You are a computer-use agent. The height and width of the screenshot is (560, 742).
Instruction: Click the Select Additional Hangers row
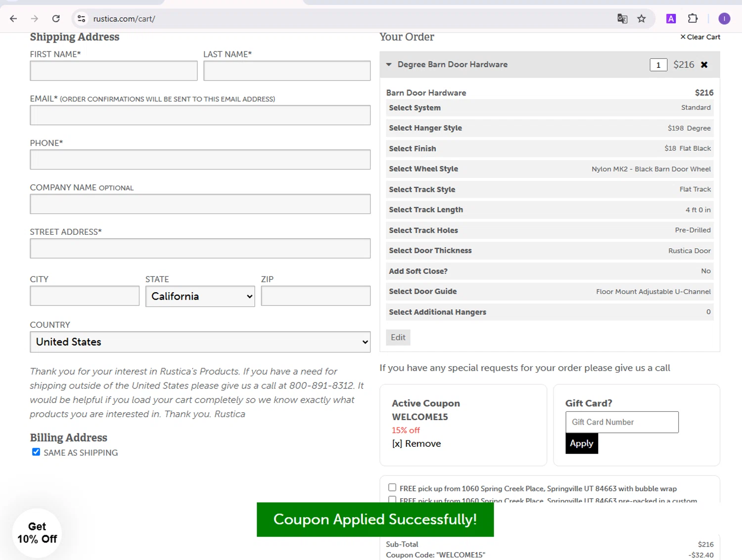[550, 312]
